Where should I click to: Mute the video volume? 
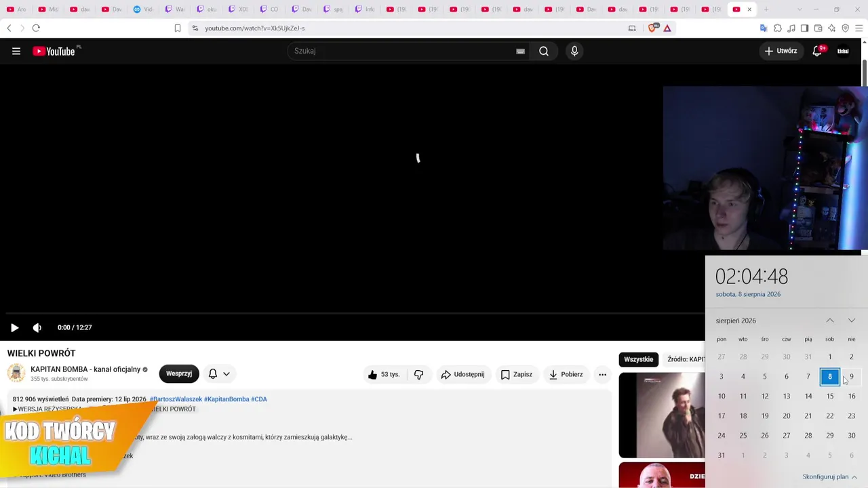pyautogui.click(x=37, y=327)
